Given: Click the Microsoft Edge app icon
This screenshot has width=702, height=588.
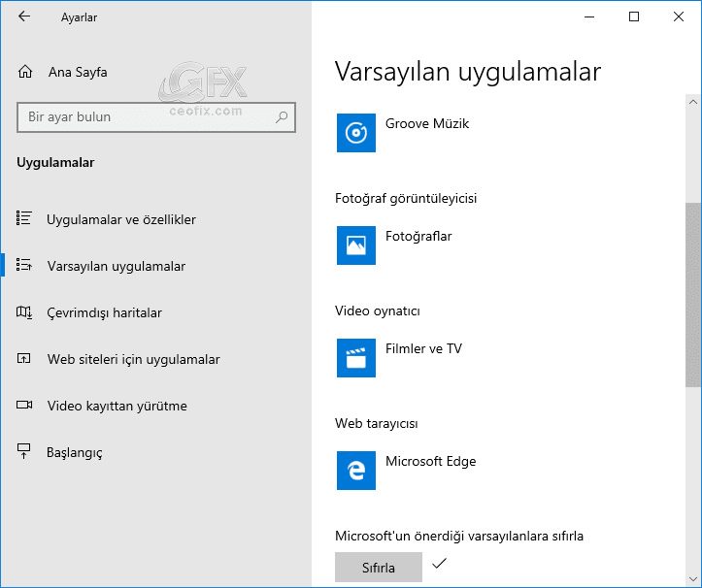Looking at the screenshot, I should 356,471.
